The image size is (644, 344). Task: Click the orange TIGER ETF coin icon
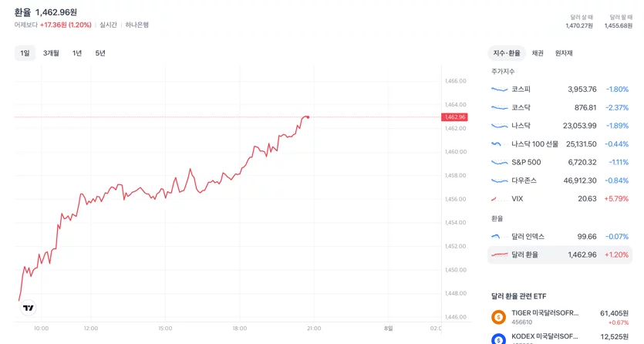(x=498, y=317)
